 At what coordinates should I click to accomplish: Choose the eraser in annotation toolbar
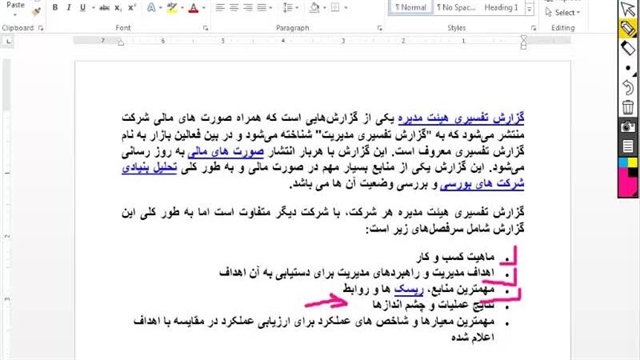click(628, 49)
